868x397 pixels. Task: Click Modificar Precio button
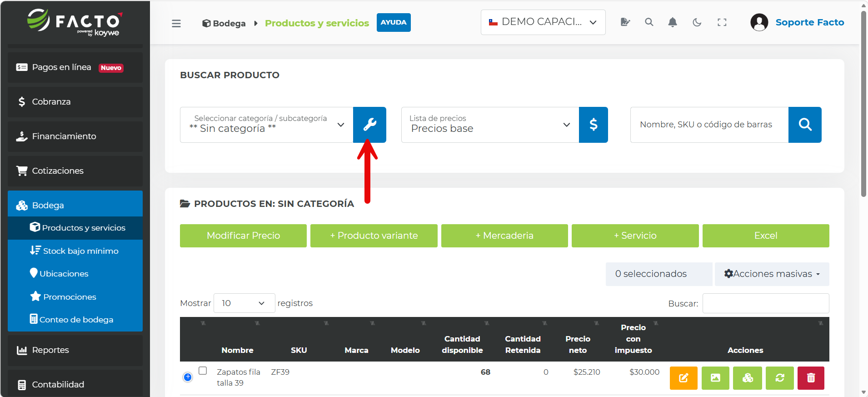coord(243,236)
